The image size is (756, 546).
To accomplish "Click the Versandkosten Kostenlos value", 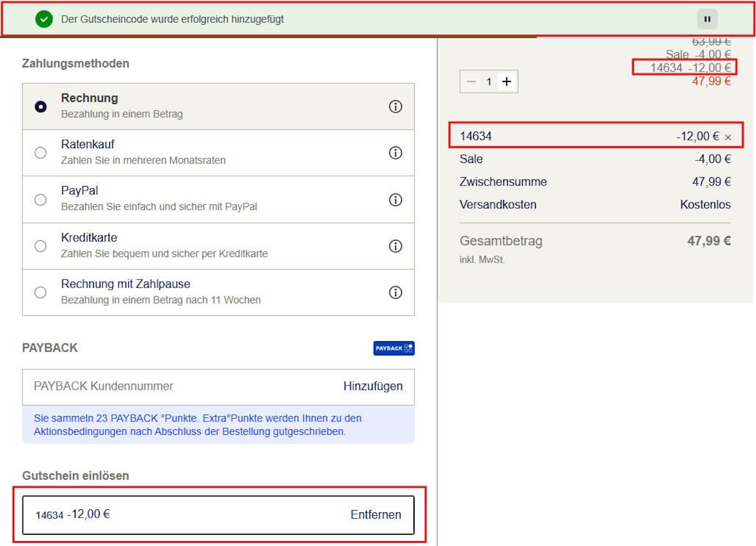I will click(x=705, y=205).
